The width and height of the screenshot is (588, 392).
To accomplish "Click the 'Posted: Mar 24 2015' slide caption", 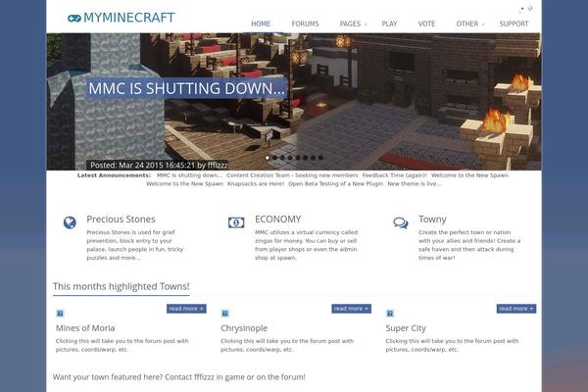I will [x=159, y=165].
